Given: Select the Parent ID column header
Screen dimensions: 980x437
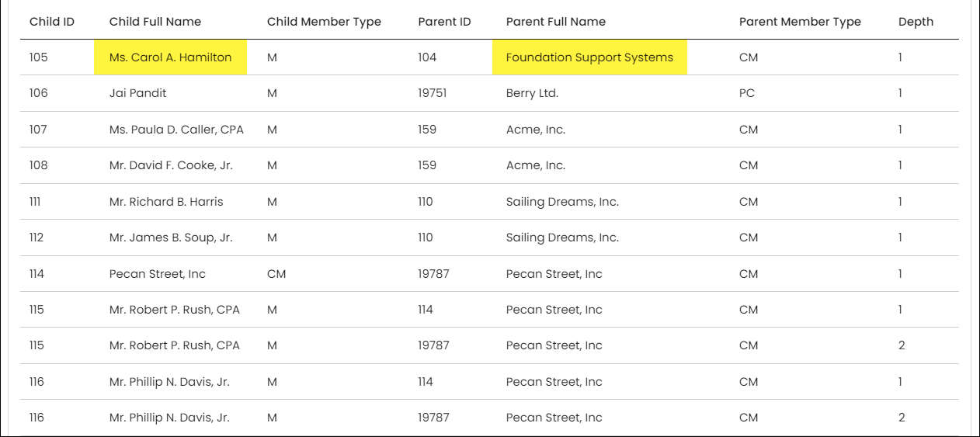Looking at the screenshot, I should click(444, 22).
